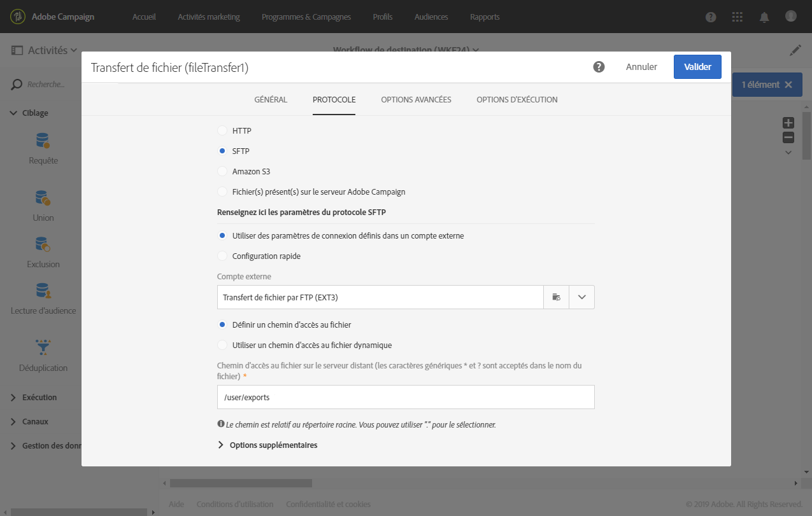Select the Lecture d'audience activity icon
The image size is (812, 516).
tap(43, 291)
